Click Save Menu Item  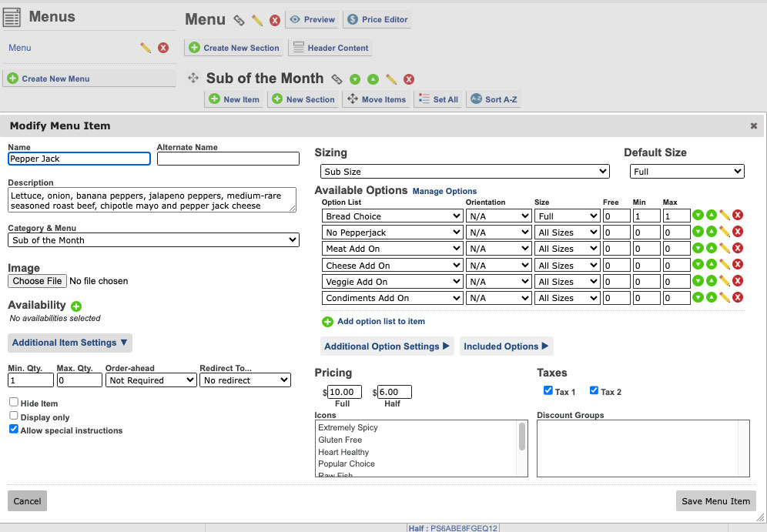[x=715, y=501]
